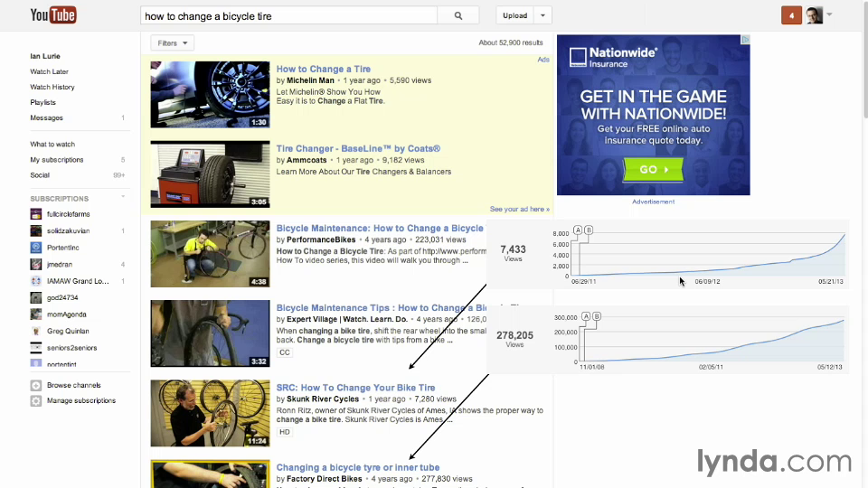Click the solidzakuvian channel icon
The height and width of the screenshot is (488, 868).
click(x=36, y=230)
